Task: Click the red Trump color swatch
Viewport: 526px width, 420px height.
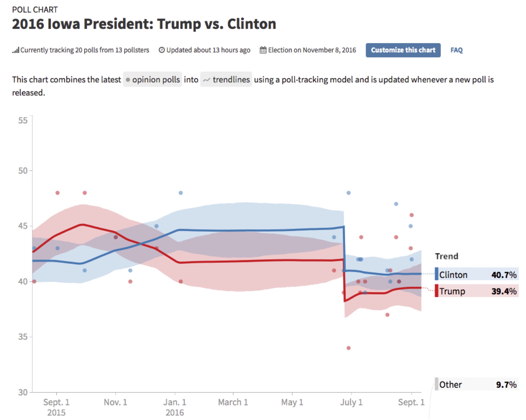Action: (x=436, y=291)
